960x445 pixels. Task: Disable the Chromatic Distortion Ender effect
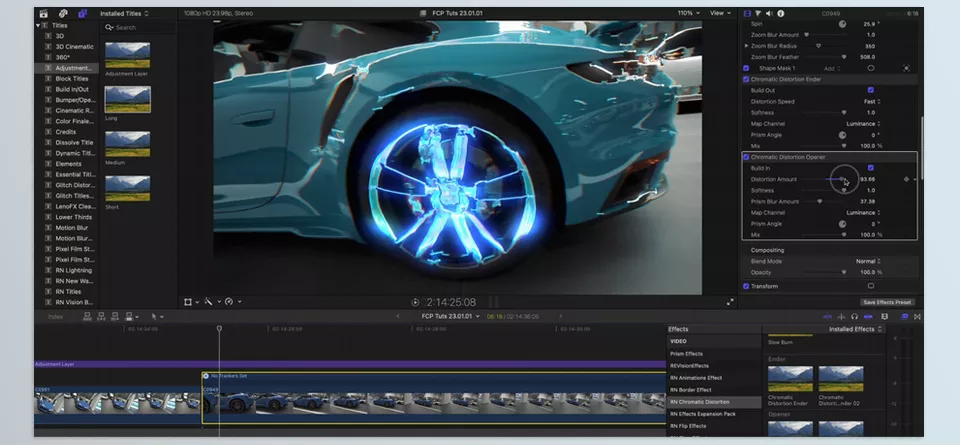tap(746, 79)
